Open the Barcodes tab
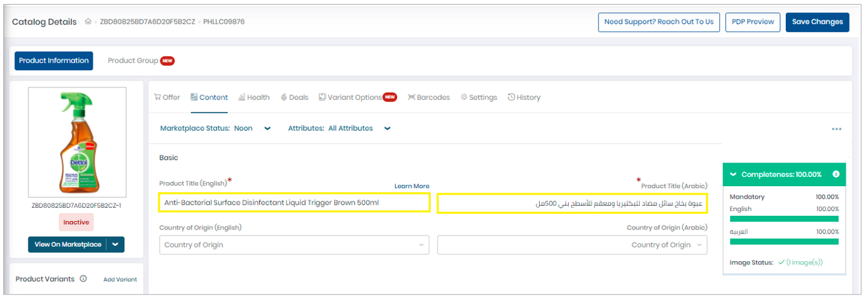Image resolution: width=868 pixels, height=298 pixels. point(429,97)
